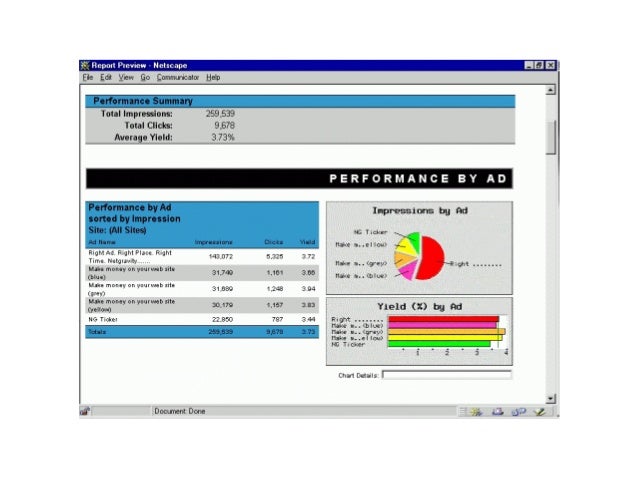This screenshot has width=638, height=479.
Task: Click the 22,850 impressions value
Action: 222,319
